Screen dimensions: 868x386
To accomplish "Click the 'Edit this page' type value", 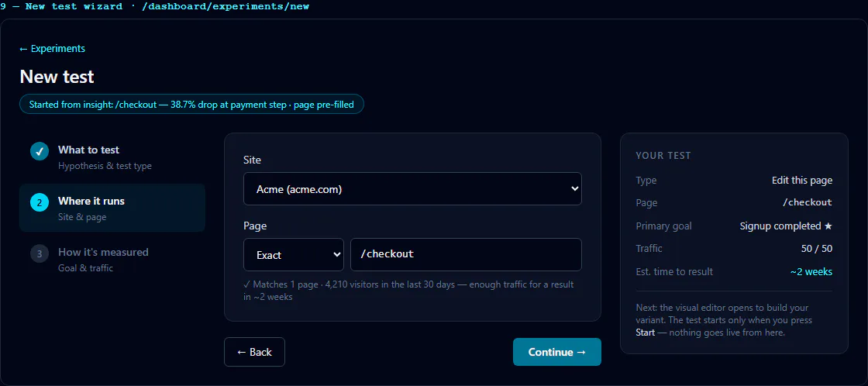I will [802, 181].
